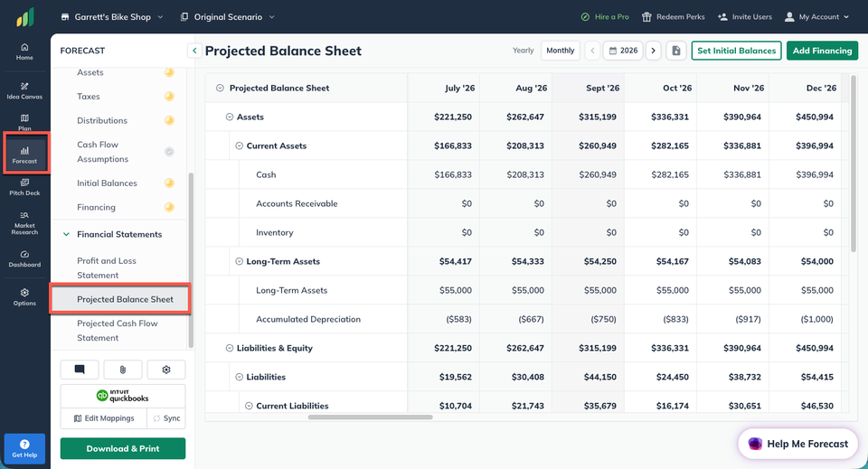Click the Download & Print button
Image resolution: width=868 pixels, height=469 pixels.
123,448
